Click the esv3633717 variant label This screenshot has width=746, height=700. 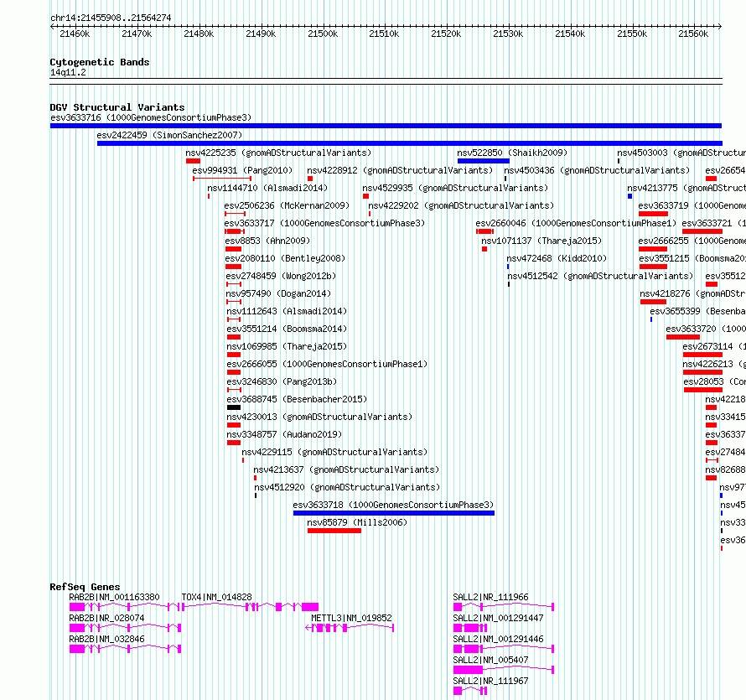click(x=324, y=223)
